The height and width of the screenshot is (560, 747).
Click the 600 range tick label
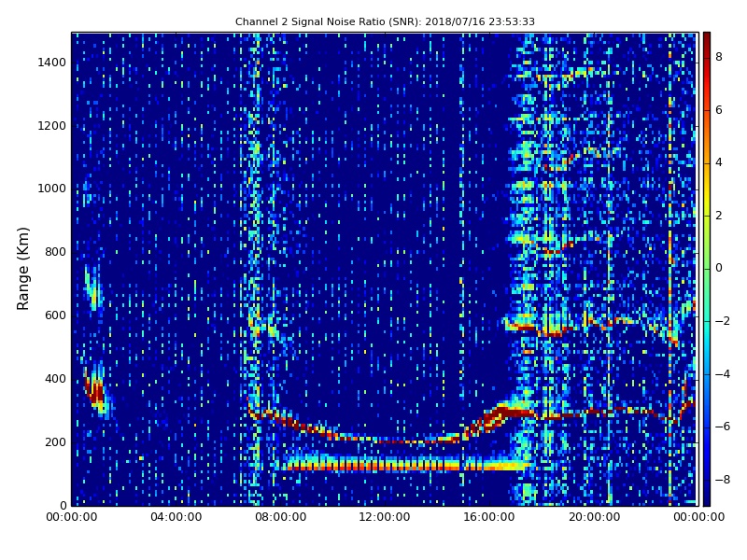[x=56, y=315]
